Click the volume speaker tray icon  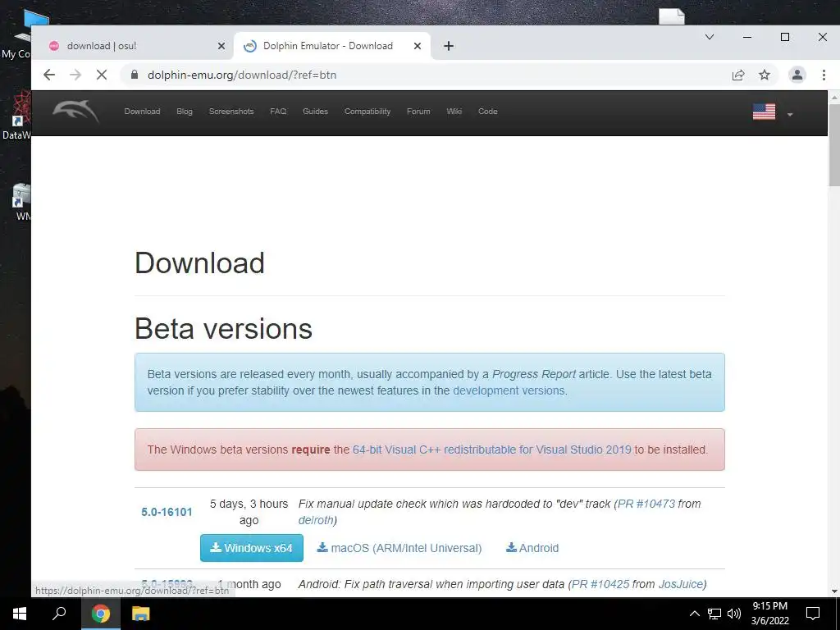(x=734, y=614)
